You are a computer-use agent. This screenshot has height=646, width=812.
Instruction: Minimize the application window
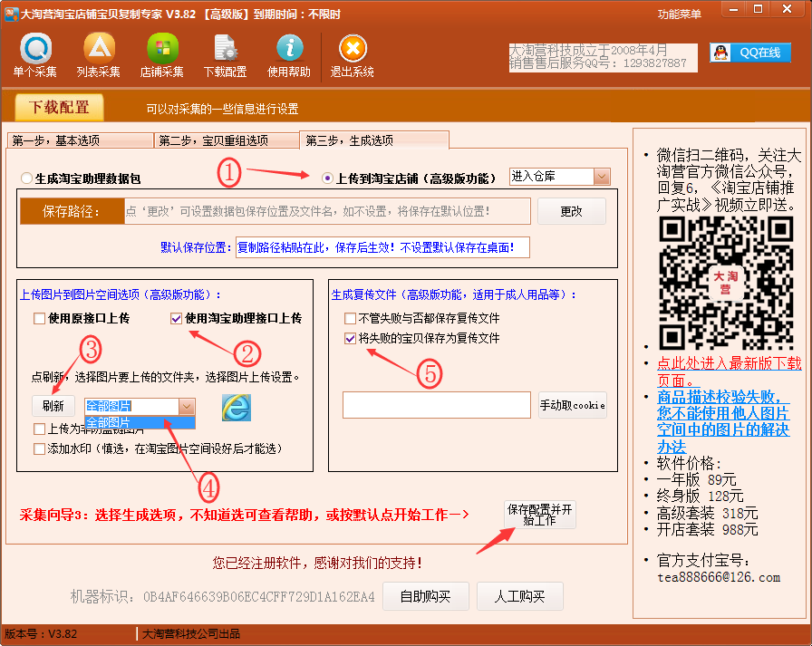click(734, 9)
